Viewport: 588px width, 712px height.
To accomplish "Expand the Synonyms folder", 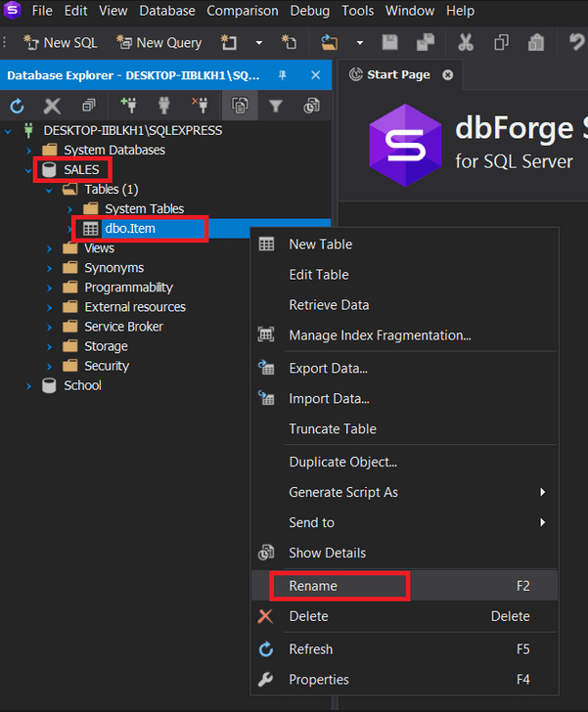I will (49, 268).
